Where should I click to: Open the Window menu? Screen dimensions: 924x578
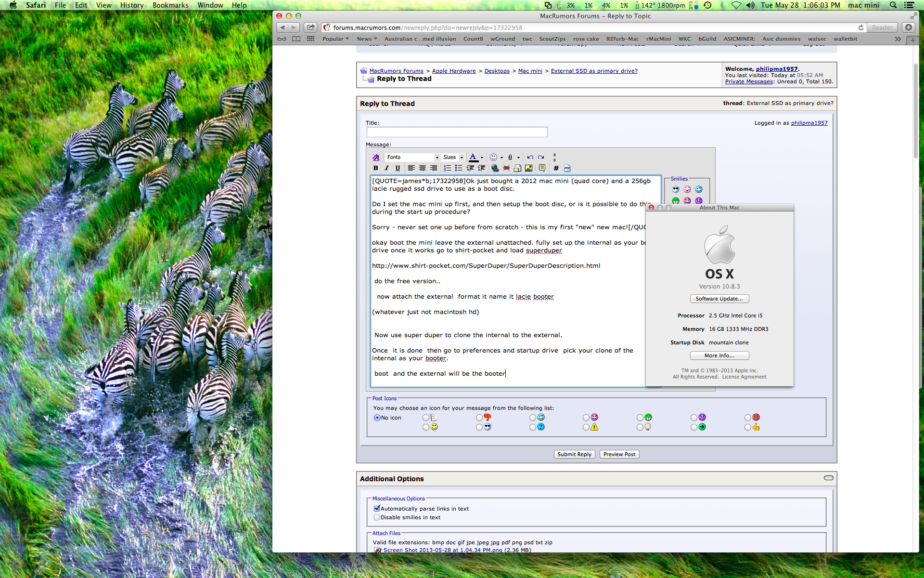(x=210, y=5)
